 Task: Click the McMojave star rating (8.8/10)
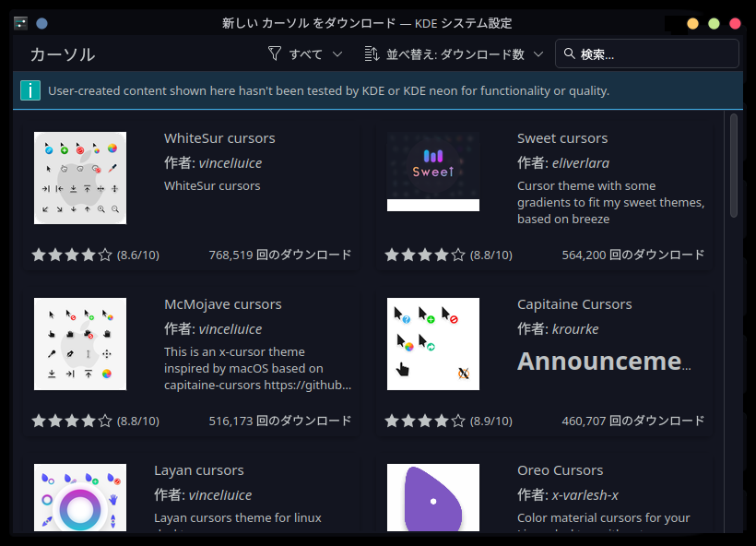click(96, 421)
